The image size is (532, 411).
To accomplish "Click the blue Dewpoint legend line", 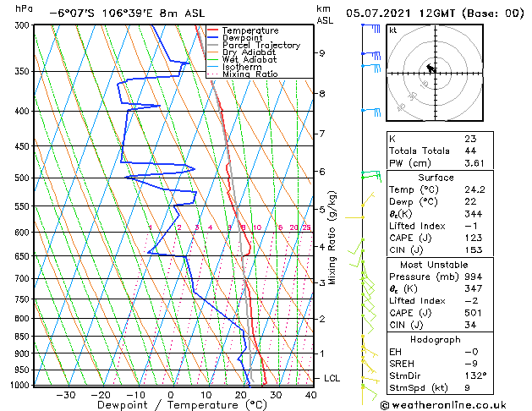I will click(x=212, y=38).
